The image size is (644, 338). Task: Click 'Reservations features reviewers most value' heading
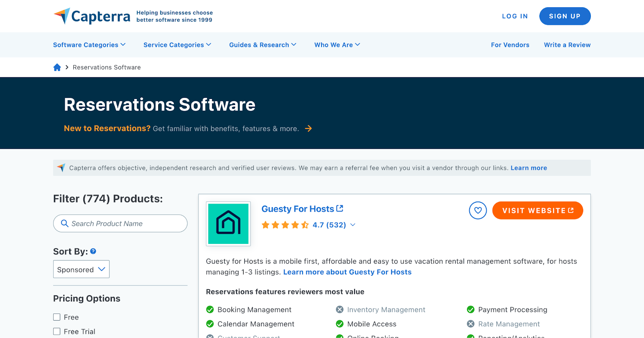click(x=285, y=292)
